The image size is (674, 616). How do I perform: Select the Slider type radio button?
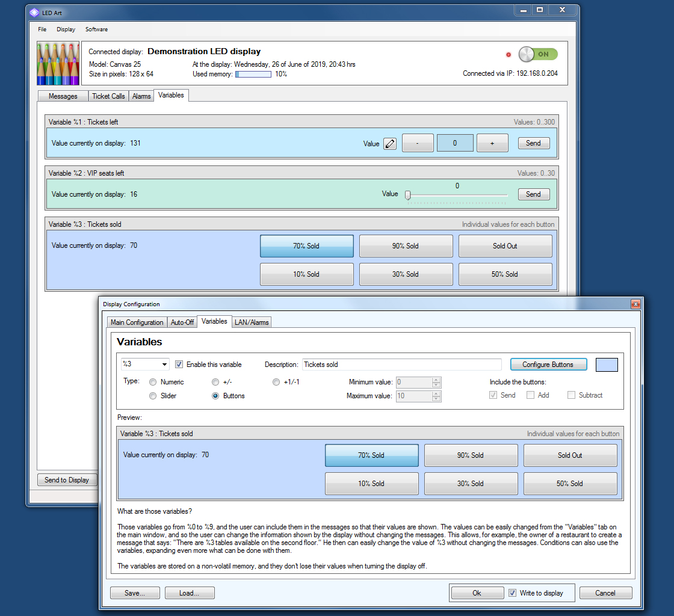[x=153, y=396]
